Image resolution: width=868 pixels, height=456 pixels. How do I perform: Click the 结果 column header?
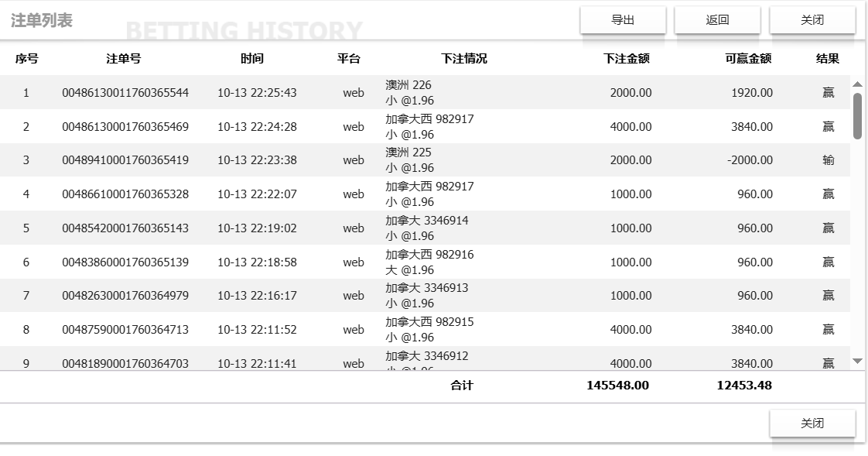click(828, 58)
